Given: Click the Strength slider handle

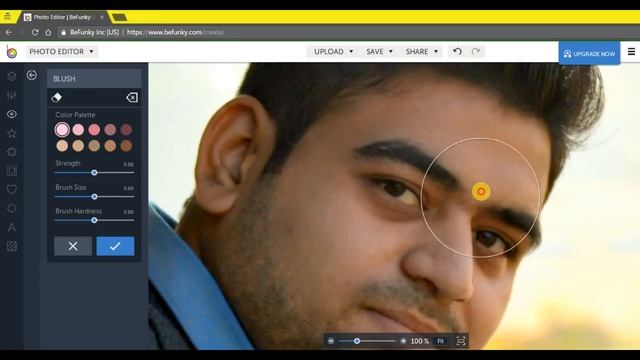Looking at the screenshot, I should pos(94,173).
